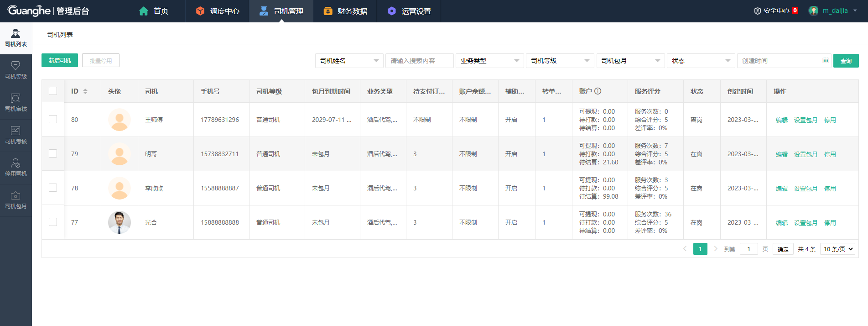Screen dimensions: 868x326
Task: Click the page number jump input
Action: point(748,249)
